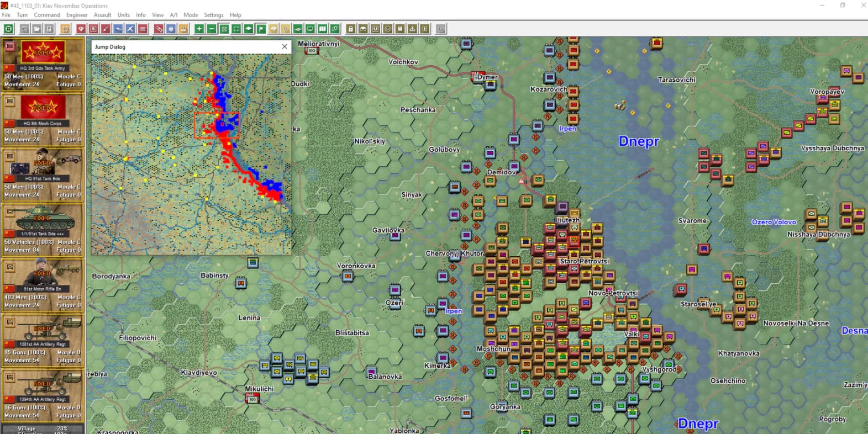Screen dimensions: 868x434
Task: Select the HQ 91st Tank Bde card
Action: [43, 174]
